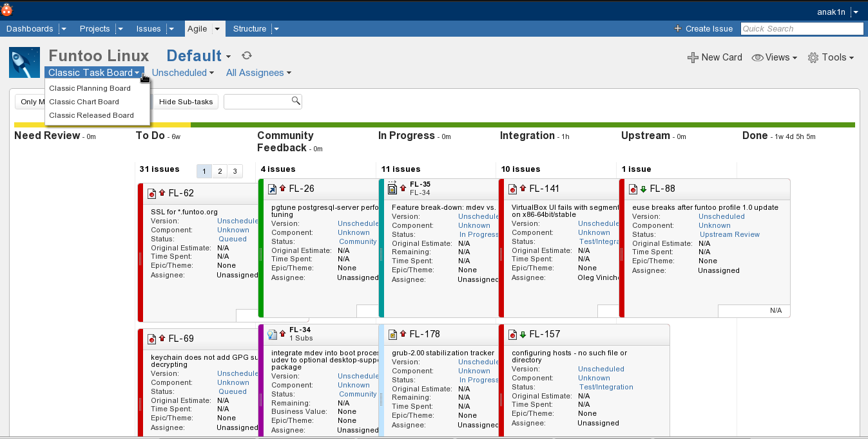Open the Unscheduled version dropdown
868x439 pixels.
[183, 73]
